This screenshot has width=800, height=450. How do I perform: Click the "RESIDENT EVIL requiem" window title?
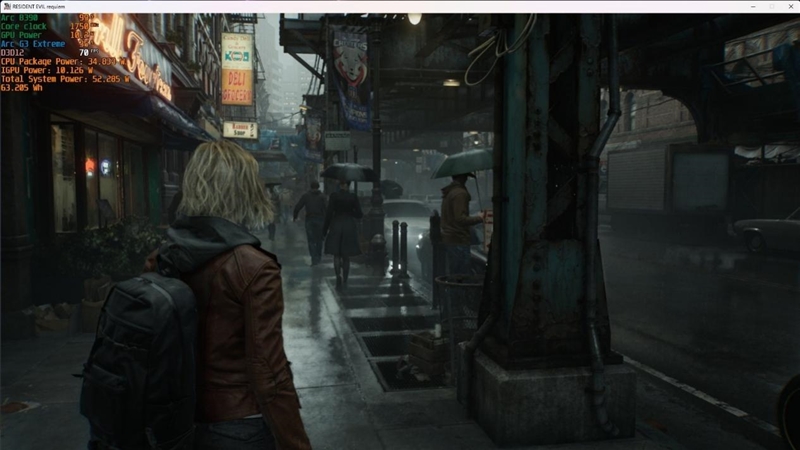pyautogui.click(x=39, y=7)
